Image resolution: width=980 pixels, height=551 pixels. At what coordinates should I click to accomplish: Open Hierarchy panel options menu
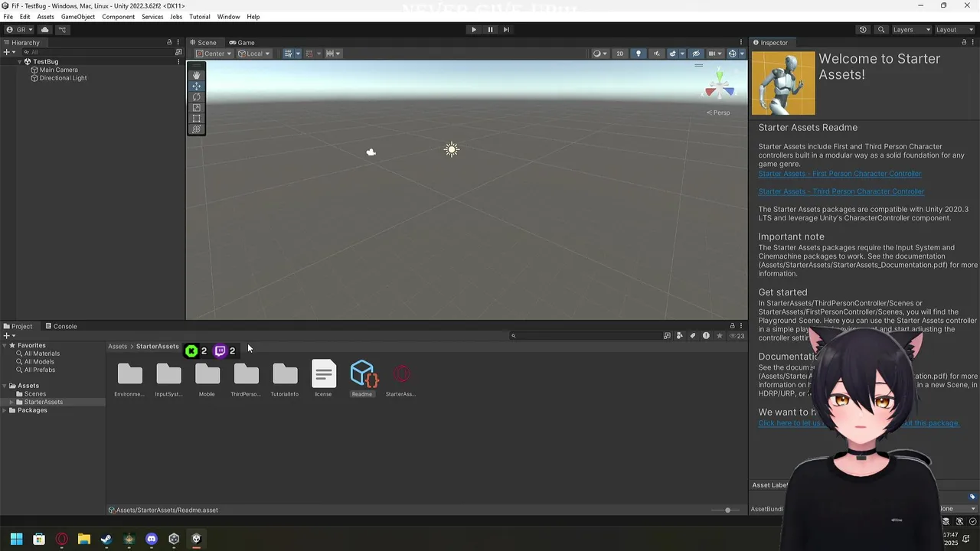[x=178, y=42]
